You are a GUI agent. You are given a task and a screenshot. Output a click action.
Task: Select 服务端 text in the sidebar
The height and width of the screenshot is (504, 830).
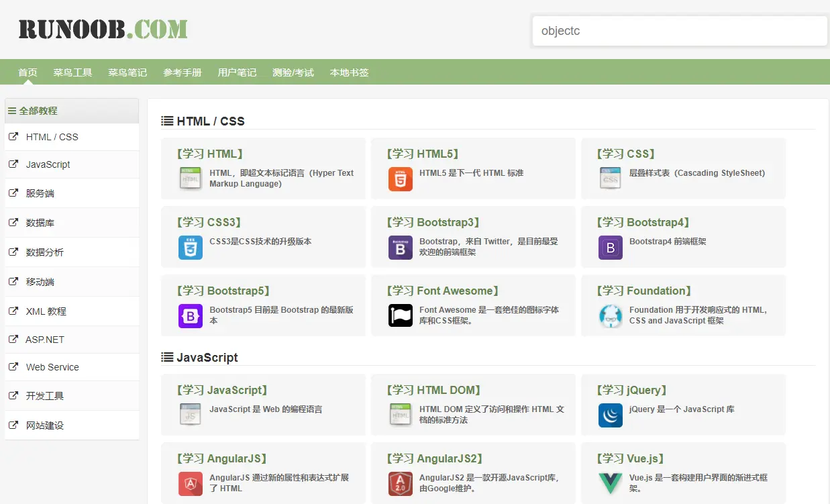pos(40,193)
